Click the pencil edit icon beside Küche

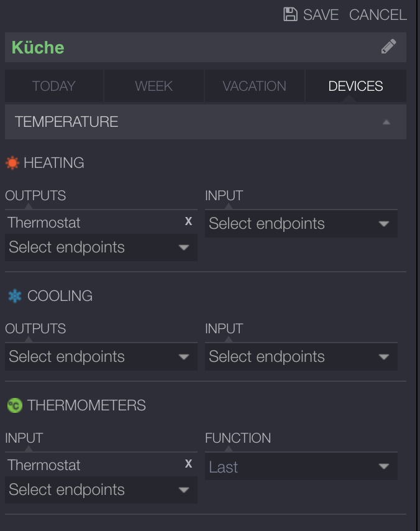[x=388, y=47]
